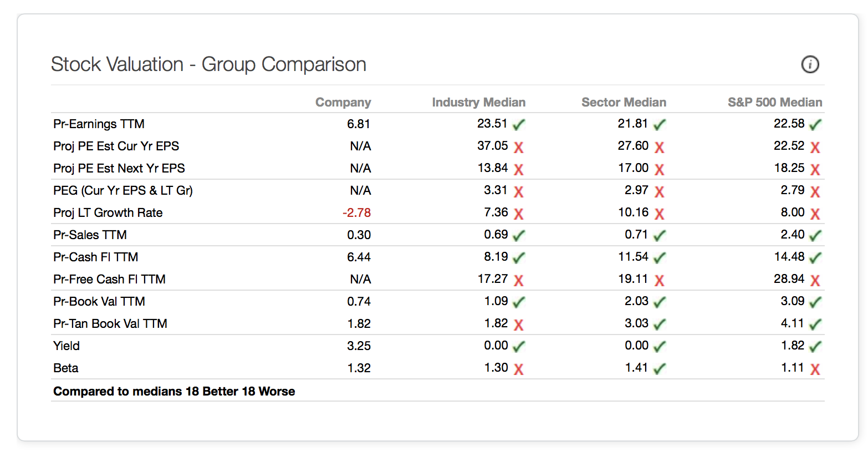Click green checkmark next to Industry Median 8.19

pos(518,258)
